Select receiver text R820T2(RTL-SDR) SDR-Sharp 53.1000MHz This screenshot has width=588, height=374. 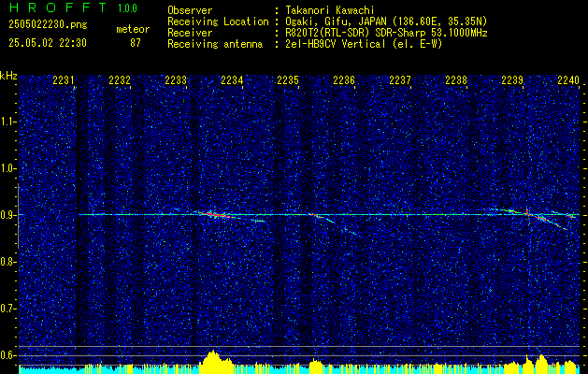(386, 33)
